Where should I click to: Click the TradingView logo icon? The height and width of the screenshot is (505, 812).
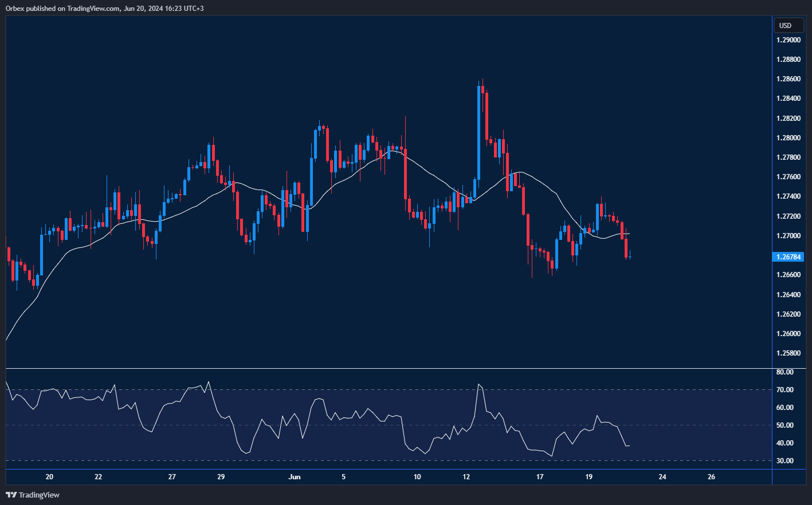point(11,495)
